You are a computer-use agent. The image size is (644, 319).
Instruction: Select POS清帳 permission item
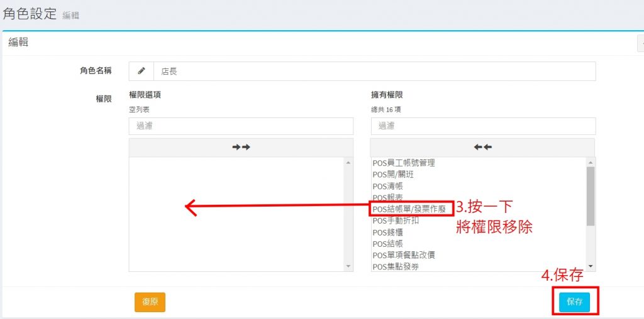point(387,187)
